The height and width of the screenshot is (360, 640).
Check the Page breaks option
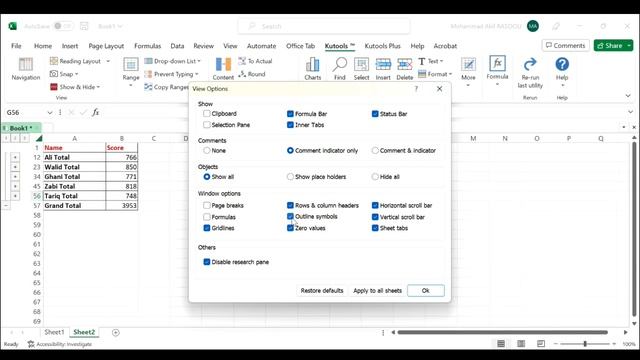tap(207, 205)
